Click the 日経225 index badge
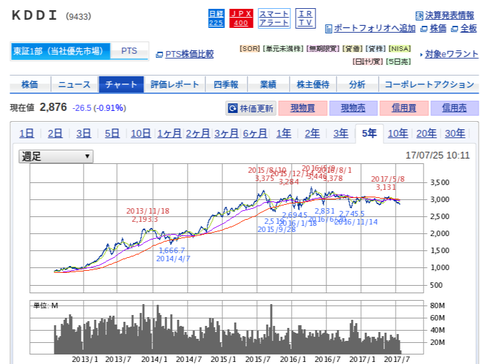This screenshot has height=364, width=480. coord(216,18)
